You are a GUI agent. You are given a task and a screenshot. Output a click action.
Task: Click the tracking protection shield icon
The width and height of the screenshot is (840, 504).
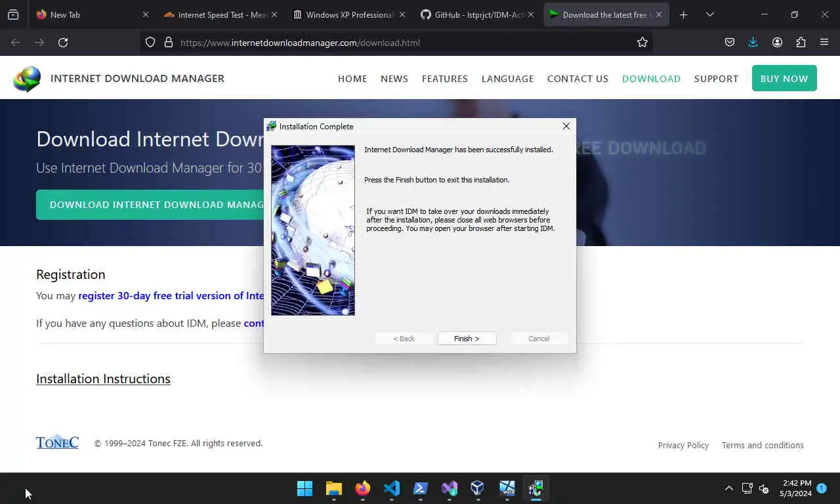coord(150,43)
